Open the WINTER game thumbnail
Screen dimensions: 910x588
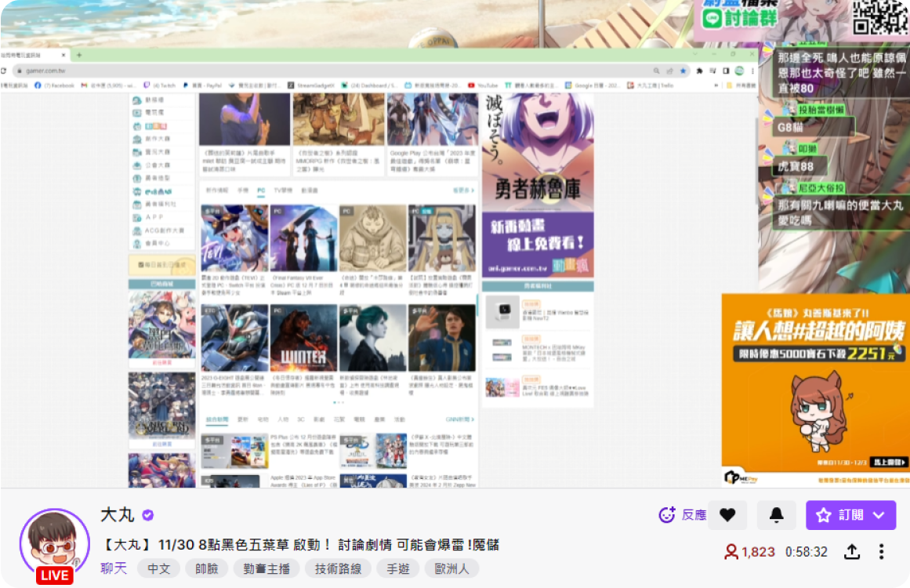point(303,338)
